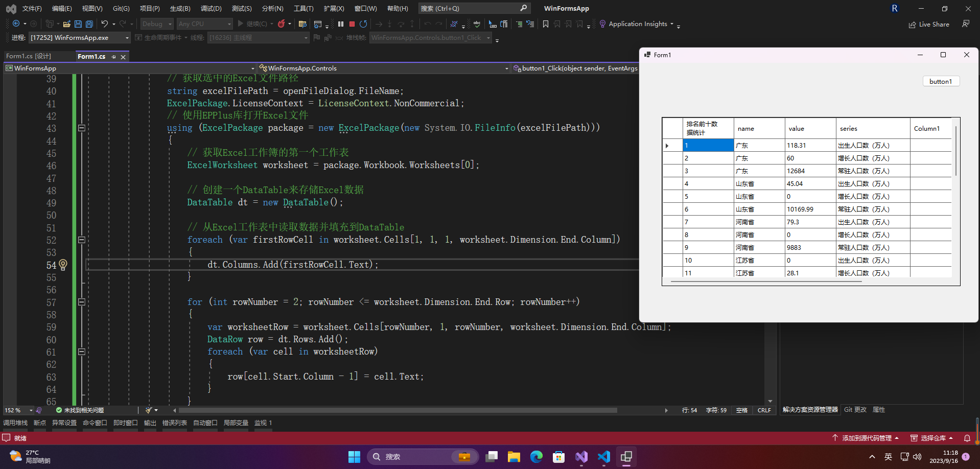Switch to the 错误列表 tab
The width and height of the screenshot is (980, 469).
175,423
